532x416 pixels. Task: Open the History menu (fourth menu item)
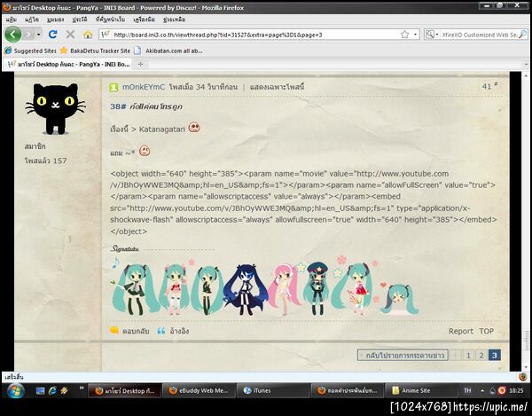point(80,20)
